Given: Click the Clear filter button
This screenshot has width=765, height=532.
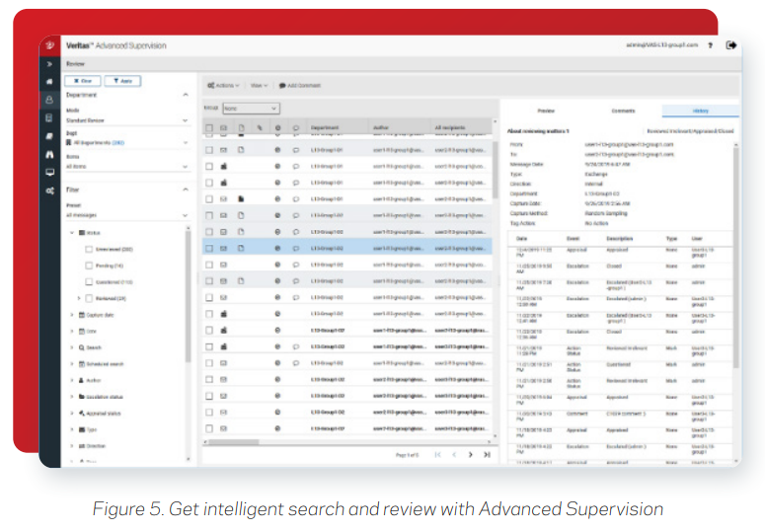Looking at the screenshot, I should pos(83,81).
